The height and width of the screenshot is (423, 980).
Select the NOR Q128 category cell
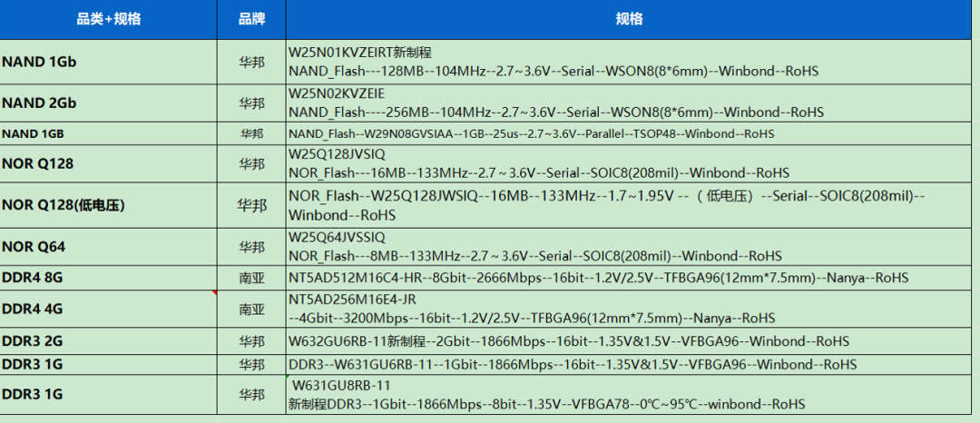pyautogui.click(x=109, y=163)
